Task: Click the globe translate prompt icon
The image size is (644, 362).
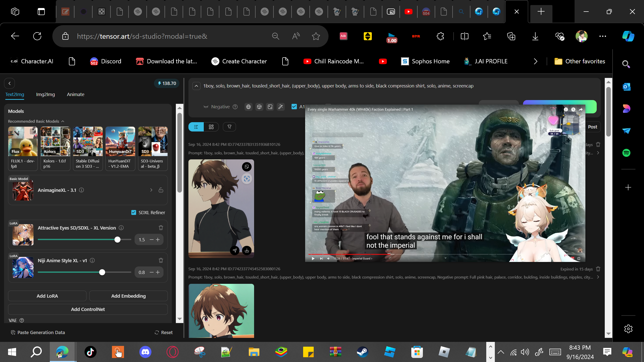Action: [248, 107]
